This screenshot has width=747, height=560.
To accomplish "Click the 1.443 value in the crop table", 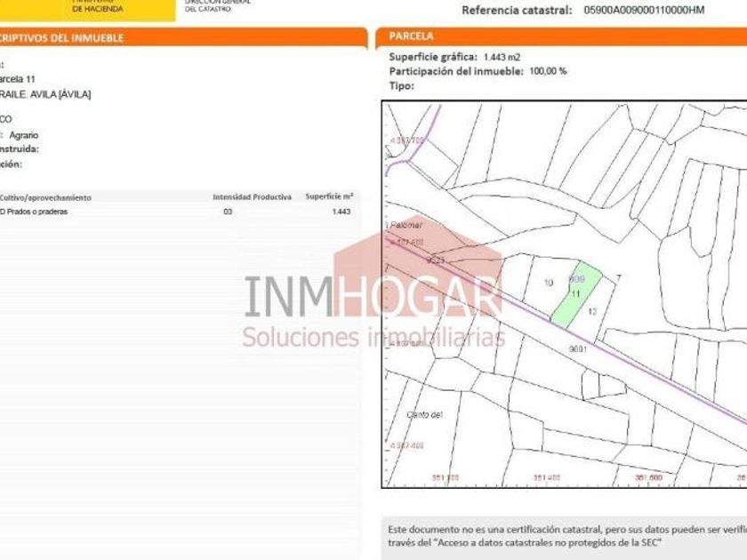I will [x=341, y=212].
